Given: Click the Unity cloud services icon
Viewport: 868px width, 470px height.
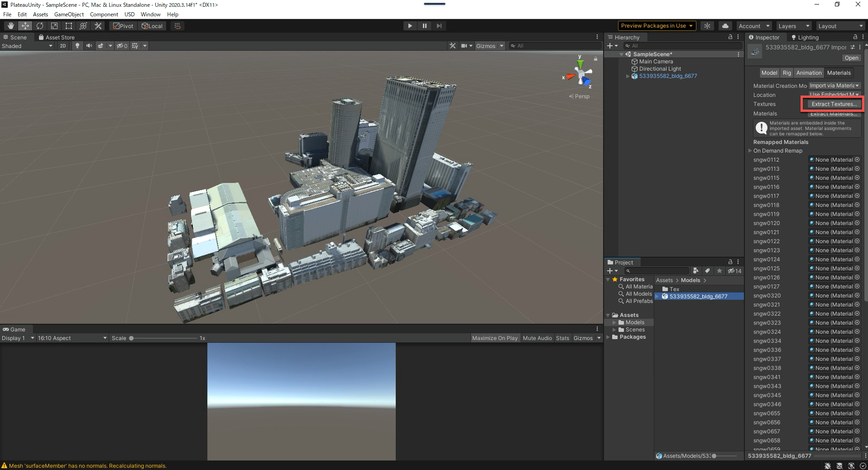Looking at the screenshot, I should click(725, 26).
